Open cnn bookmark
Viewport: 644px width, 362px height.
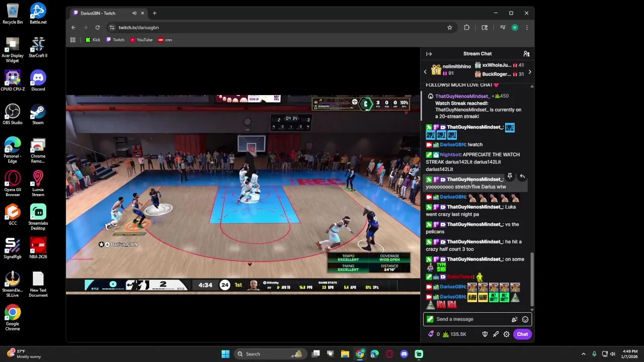[165, 40]
